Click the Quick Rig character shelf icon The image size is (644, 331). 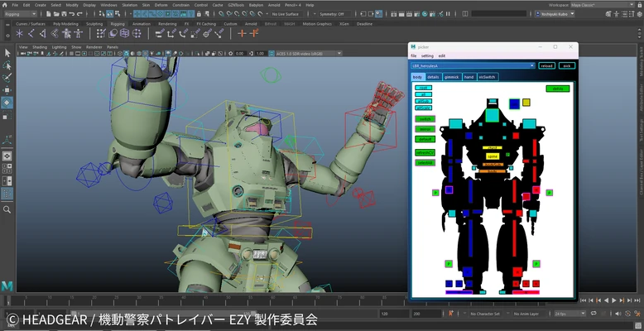tap(66, 34)
